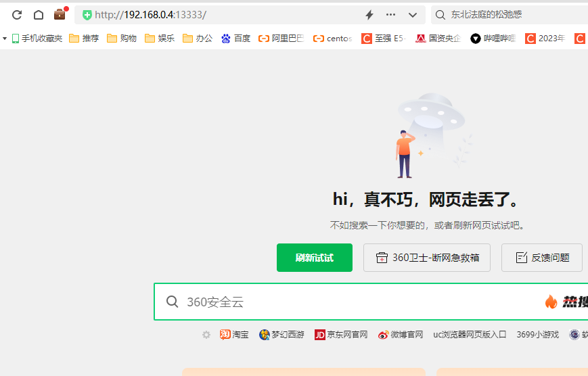Open the 娱乐 bookmark folder

pos(160,39)
